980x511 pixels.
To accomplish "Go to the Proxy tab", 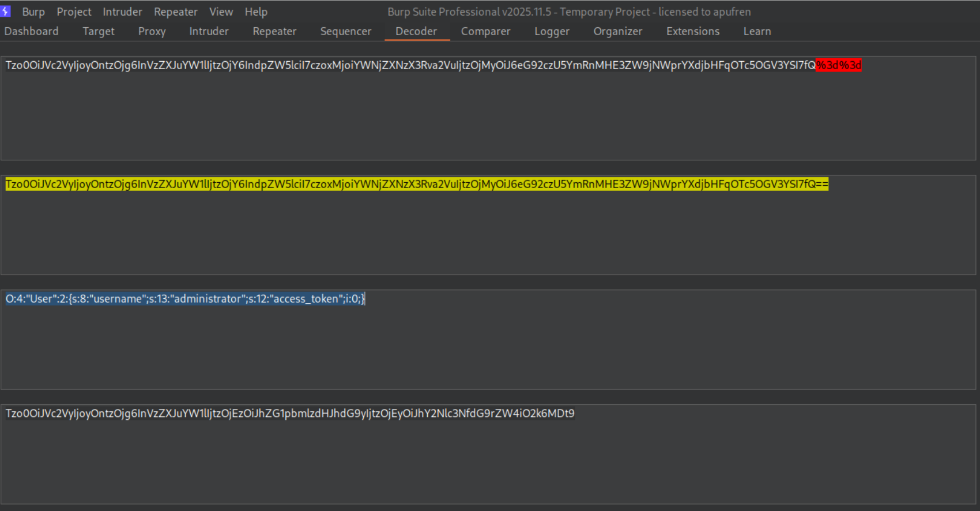I will click(152, 31).
